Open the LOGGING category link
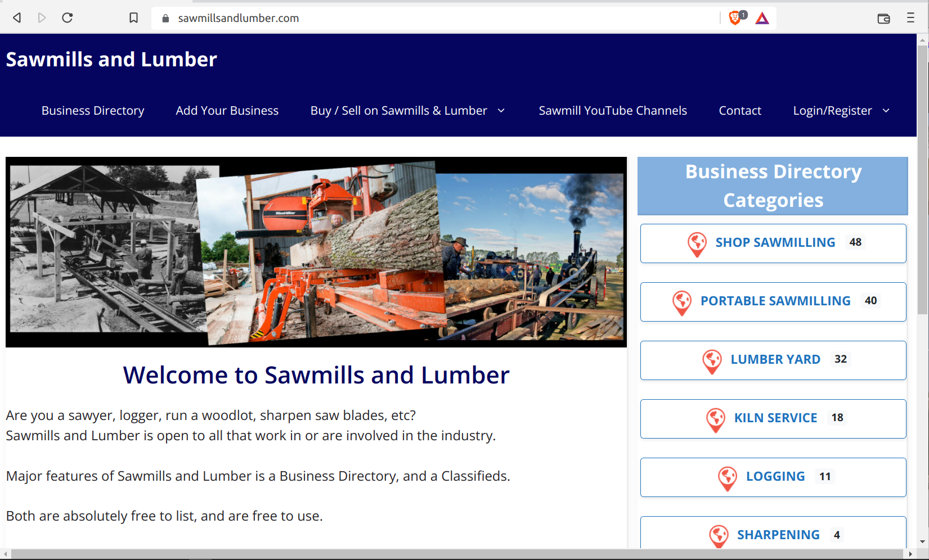This screenshot has width=929, height=560. 775,476
